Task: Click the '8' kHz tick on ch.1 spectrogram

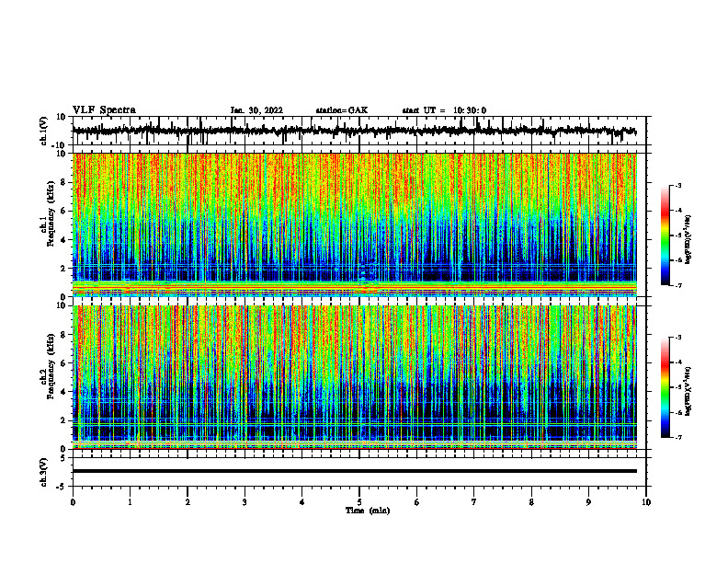Action: click(x=63, y=182)
